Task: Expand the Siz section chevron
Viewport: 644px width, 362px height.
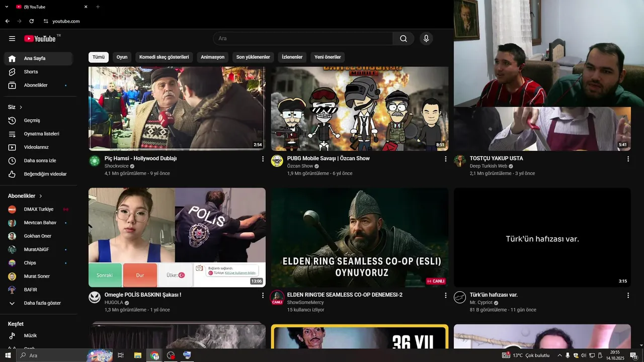Action: [x=21, y=107]
